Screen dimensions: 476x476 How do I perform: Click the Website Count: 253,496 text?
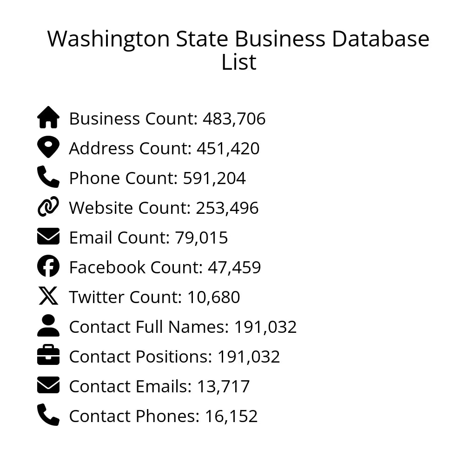(164, 208)
